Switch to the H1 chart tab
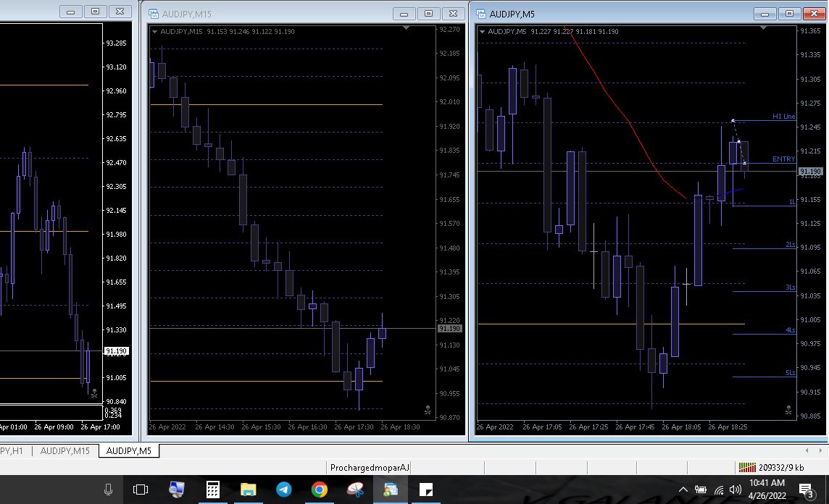Viewport: 829px width, 504px height. click(x=13, y=450)
